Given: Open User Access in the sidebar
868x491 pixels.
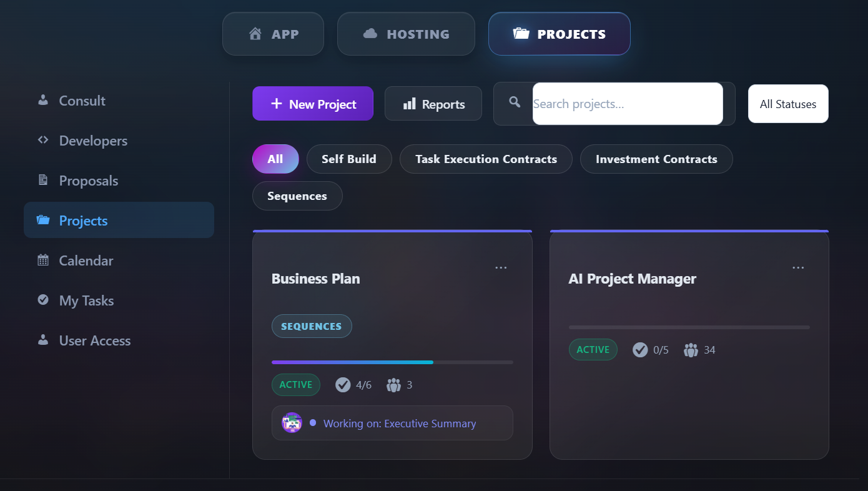Looking at the screenshot, I should [119, 340].
